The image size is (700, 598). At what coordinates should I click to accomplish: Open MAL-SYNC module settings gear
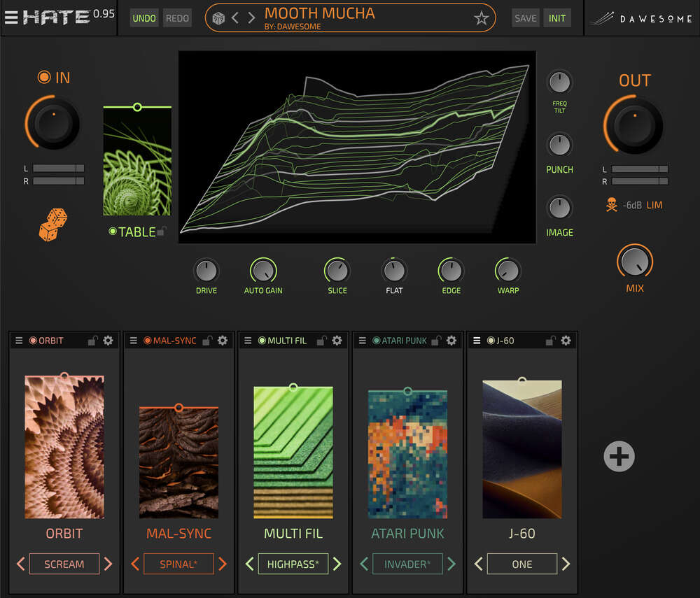[223, 340]
